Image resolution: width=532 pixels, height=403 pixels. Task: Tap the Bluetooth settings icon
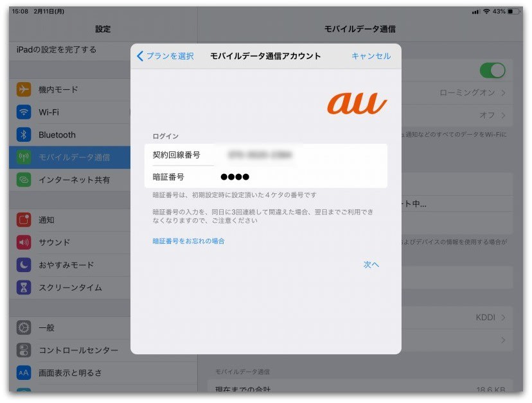(24, 135)
